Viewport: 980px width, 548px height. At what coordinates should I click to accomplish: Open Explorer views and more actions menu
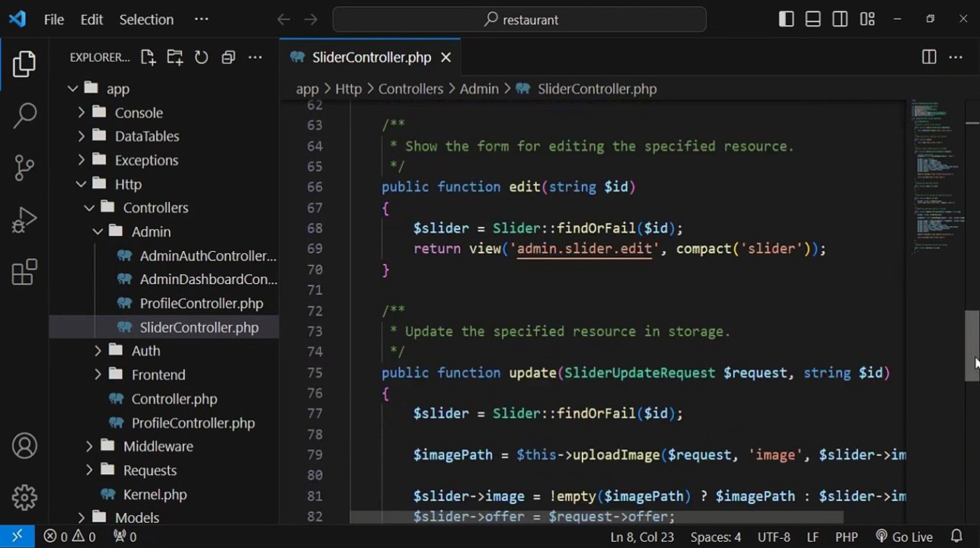(x=255, y=57)
